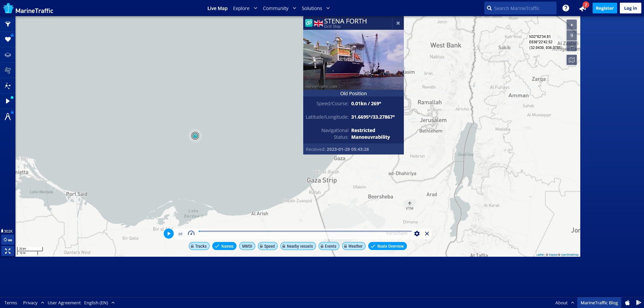Click the STENA FORTH vessel marker on map

(195, 136)
